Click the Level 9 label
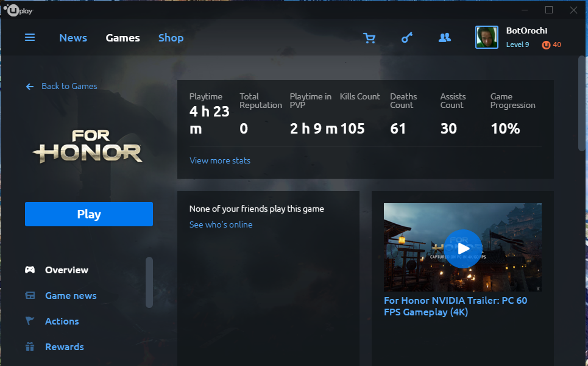This screenshot has width=588, height=366. [517, 45]
